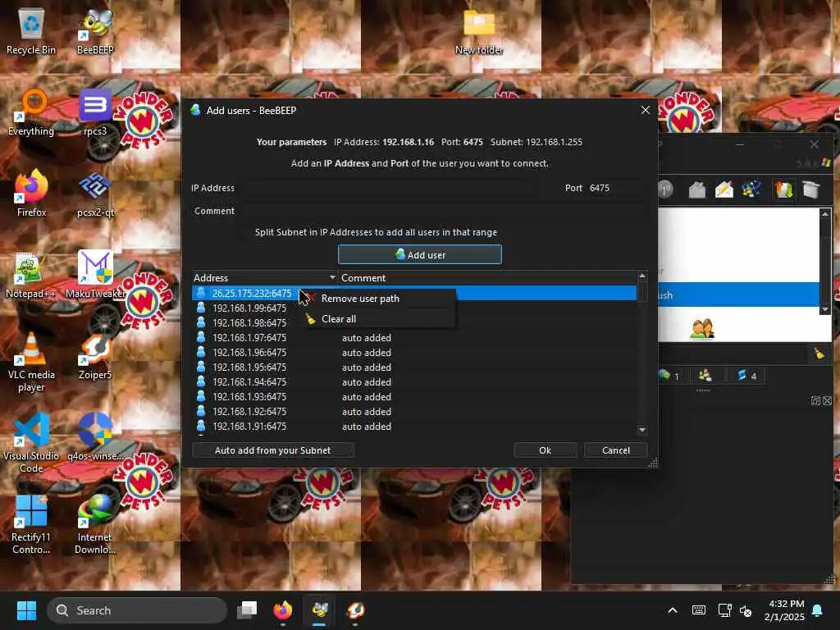840x630 pixels.
Task: Sort by the Address column header
Action: pyautogui.click(x=264, y=277)
